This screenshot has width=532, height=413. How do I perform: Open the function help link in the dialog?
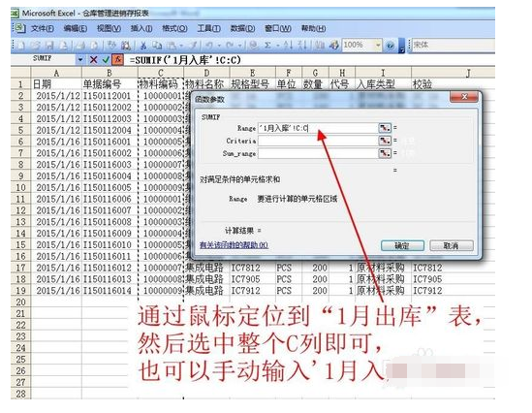coord(234,245)
